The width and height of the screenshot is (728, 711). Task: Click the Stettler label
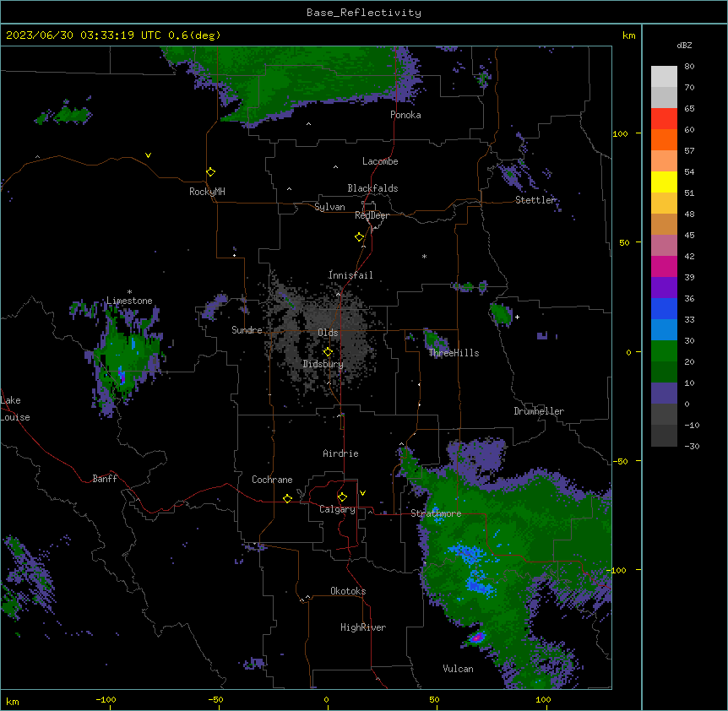point(535,200)
